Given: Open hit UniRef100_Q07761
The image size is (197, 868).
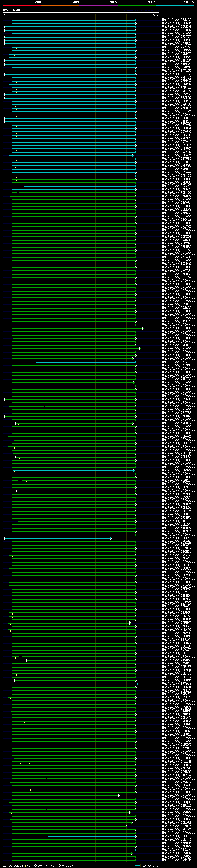Looking at the screenshot, I should [x=177, y=47].
